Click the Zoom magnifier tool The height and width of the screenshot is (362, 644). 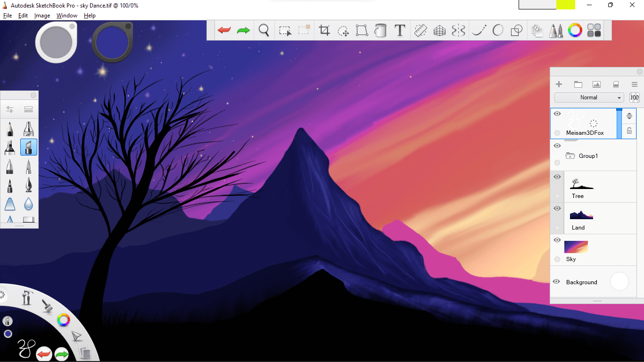point(264,31)
